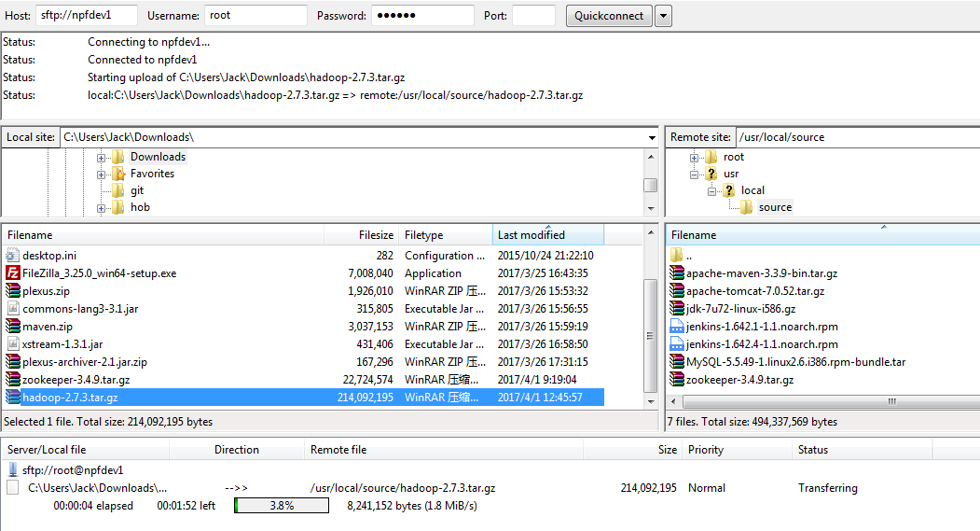Click the server icon in transfer queue
980x531 pixels.
click(x=12, y=470)
